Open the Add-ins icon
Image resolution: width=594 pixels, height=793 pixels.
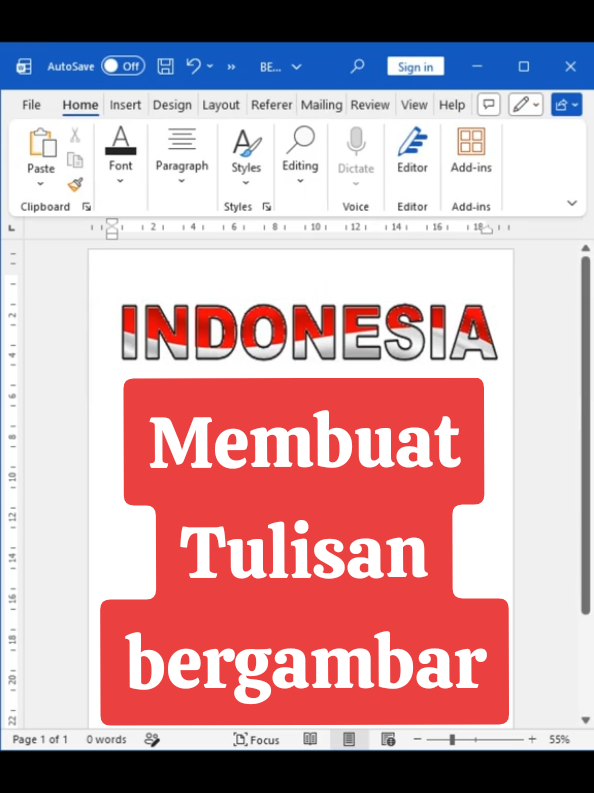click(x=471, y=142)
